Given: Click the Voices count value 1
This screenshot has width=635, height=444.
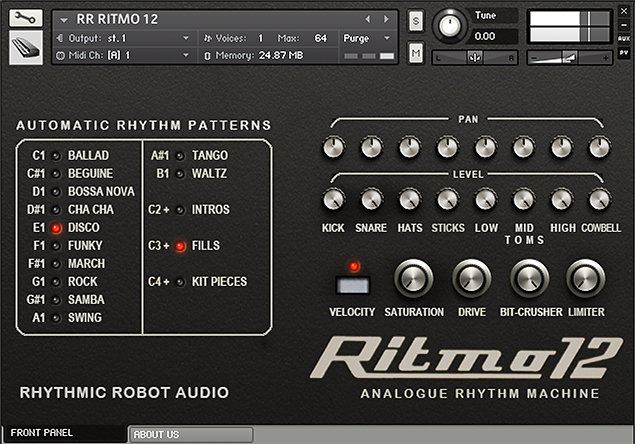Looking at the screenshot, I should click(261, 38).
